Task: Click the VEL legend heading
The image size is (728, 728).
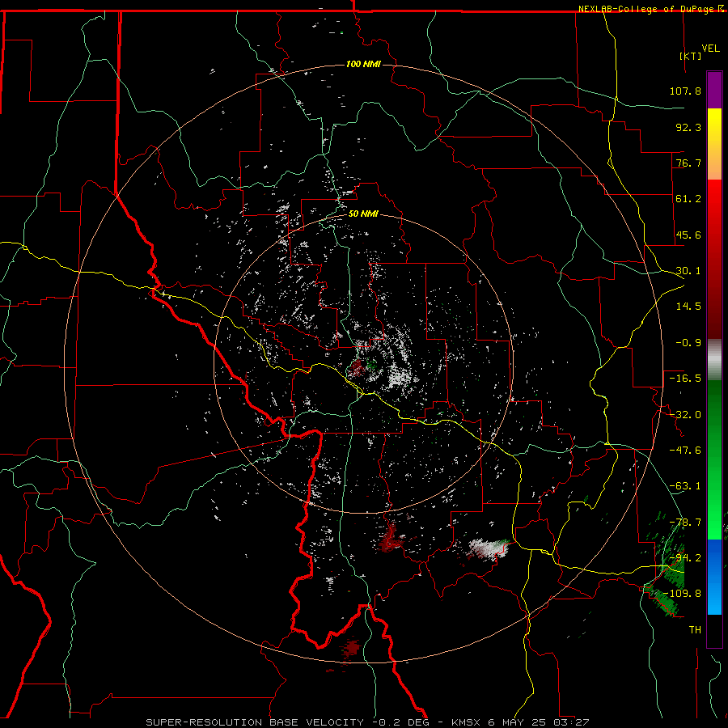Action: 710,49
